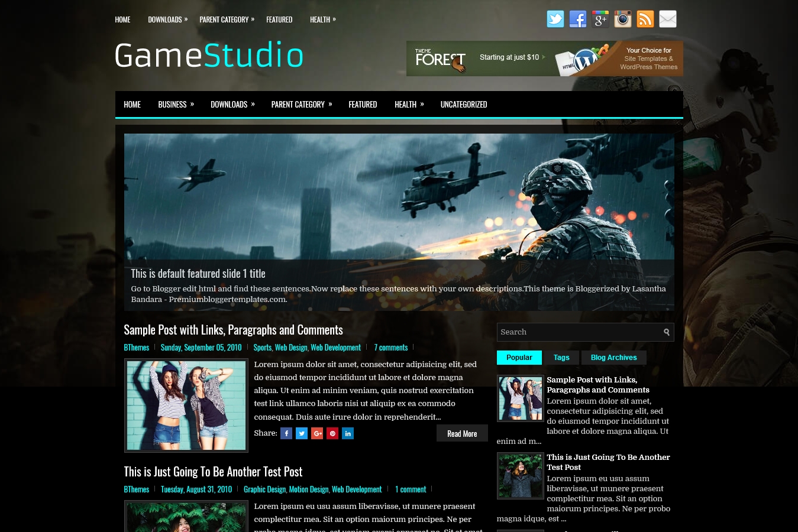Viewport: 798px width, 532px height.
Task: Open the Sunday, September 05, 2010 date link
Action: coord(201,348)
